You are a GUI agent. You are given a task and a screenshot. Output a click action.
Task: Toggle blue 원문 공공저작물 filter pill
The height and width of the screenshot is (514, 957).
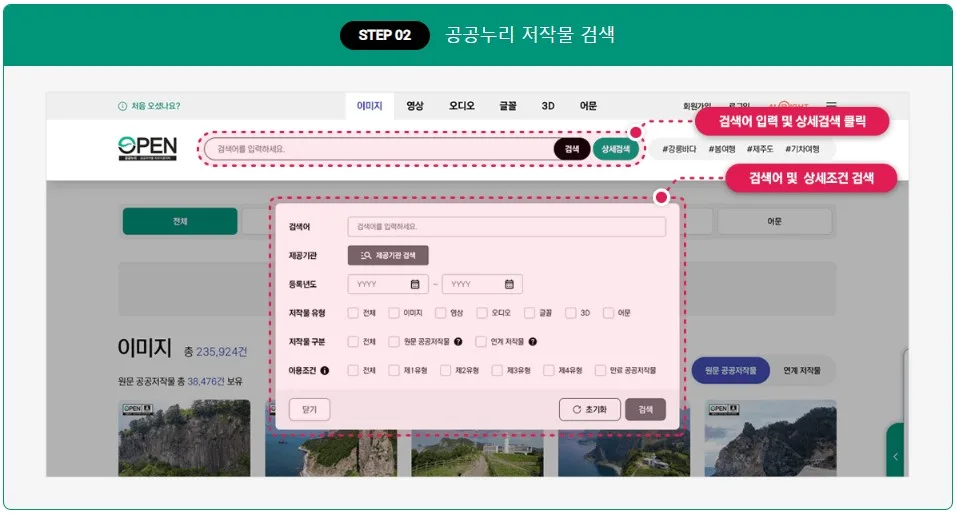pos(730,371)
